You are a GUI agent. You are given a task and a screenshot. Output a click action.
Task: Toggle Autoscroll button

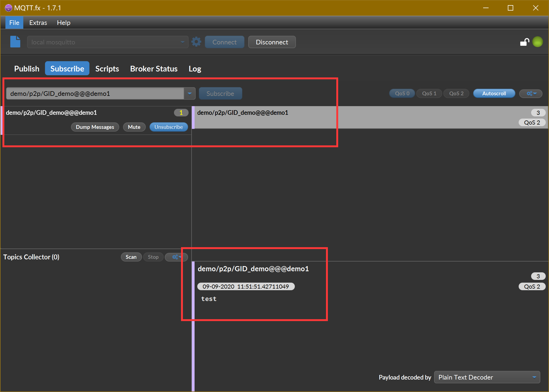click(494, 93)
